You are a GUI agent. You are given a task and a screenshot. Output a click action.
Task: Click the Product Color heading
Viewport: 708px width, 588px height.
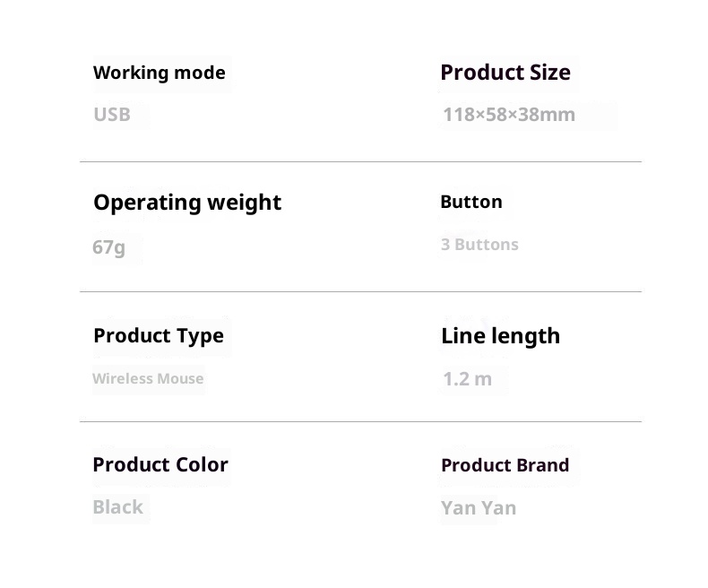(160, 464)
